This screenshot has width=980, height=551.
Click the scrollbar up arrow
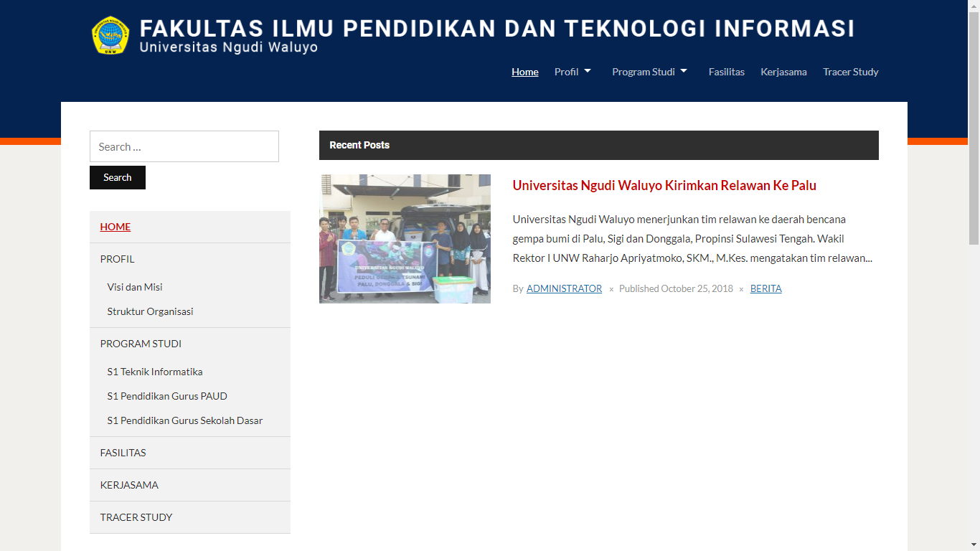(974, 6)
